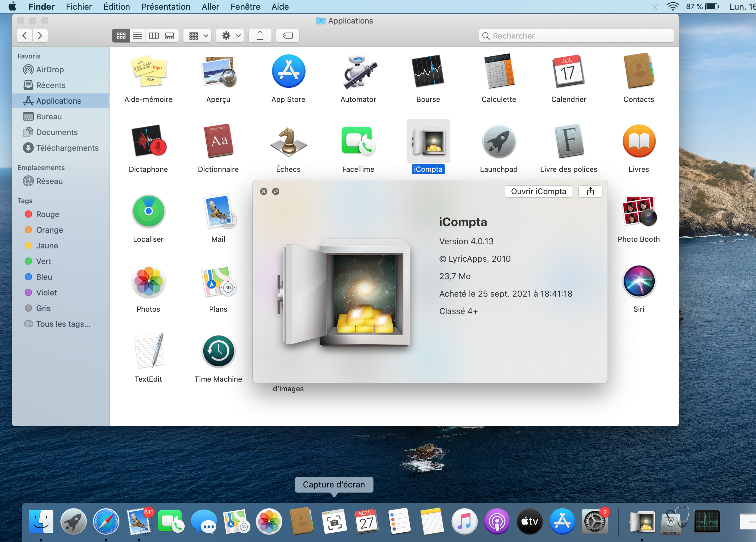Click the Ouvrir iCompta button
This screenshot has width=756, height=542.
tap(539, 191)
